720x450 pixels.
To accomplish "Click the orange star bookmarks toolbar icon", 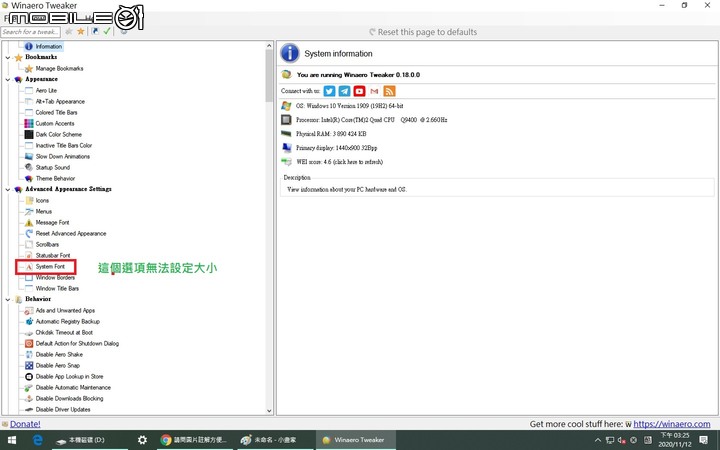I will (81, 32).
